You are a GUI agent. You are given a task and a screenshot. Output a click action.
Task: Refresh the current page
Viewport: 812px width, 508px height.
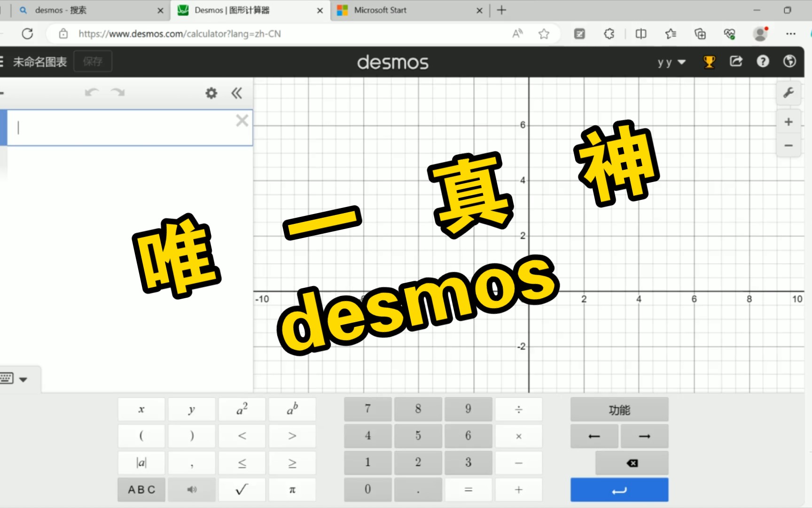coord(27,34)
